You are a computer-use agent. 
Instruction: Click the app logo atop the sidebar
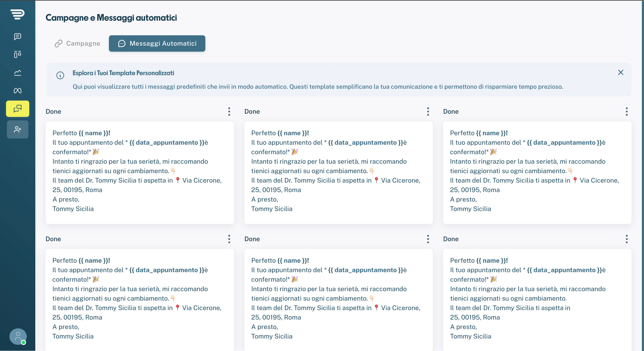coord(18,14)
